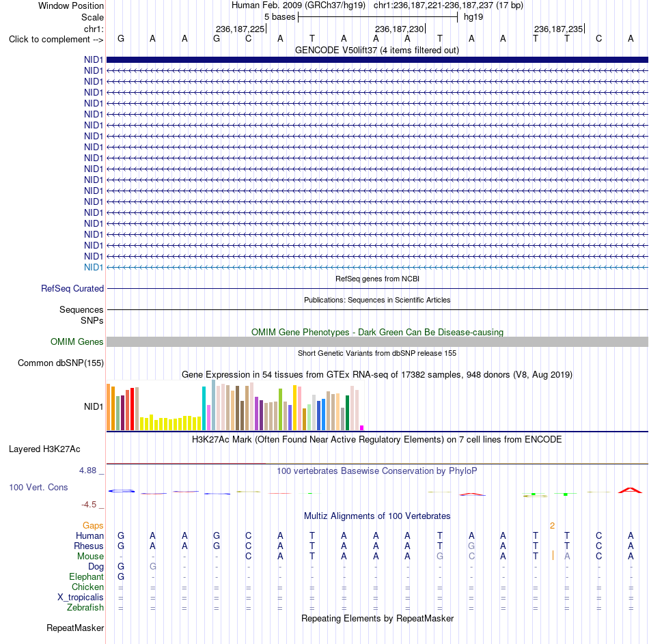This screenshot has height=644, width=649.
Task: Click the 'Human Feb. 2009 (GRCh37/hg19)' header text
Action: pyautogui.click(x=299, y=5)
